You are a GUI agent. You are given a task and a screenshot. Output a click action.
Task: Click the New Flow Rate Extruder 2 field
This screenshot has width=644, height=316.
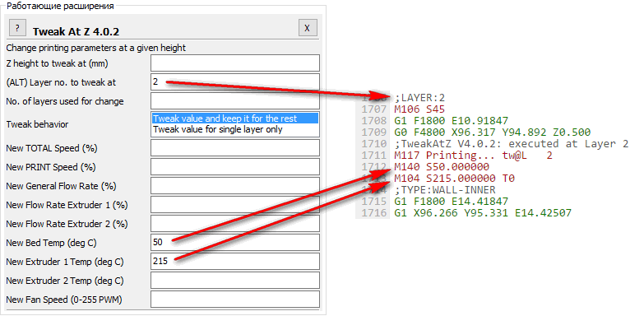235,224
